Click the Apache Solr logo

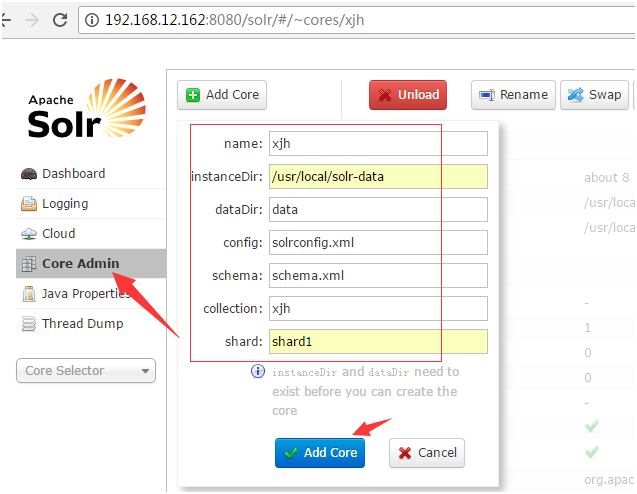click(87, 109)
